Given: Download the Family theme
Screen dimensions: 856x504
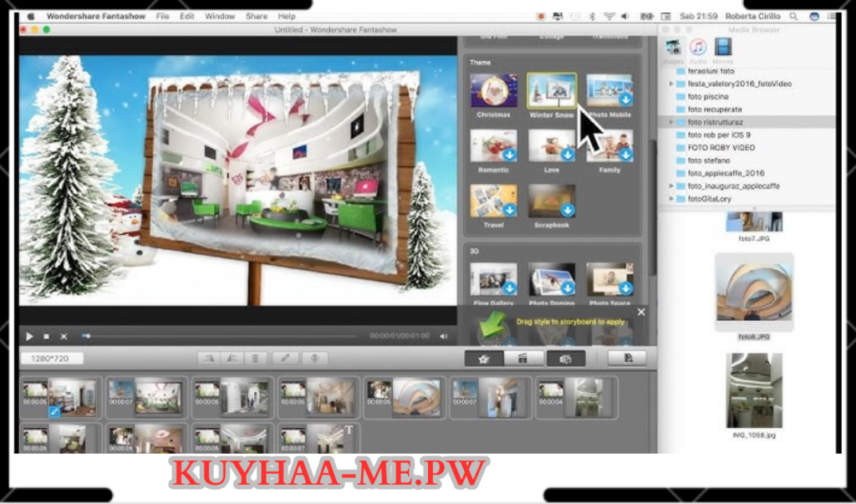Looking at the screenshot, I should point(625,155).
